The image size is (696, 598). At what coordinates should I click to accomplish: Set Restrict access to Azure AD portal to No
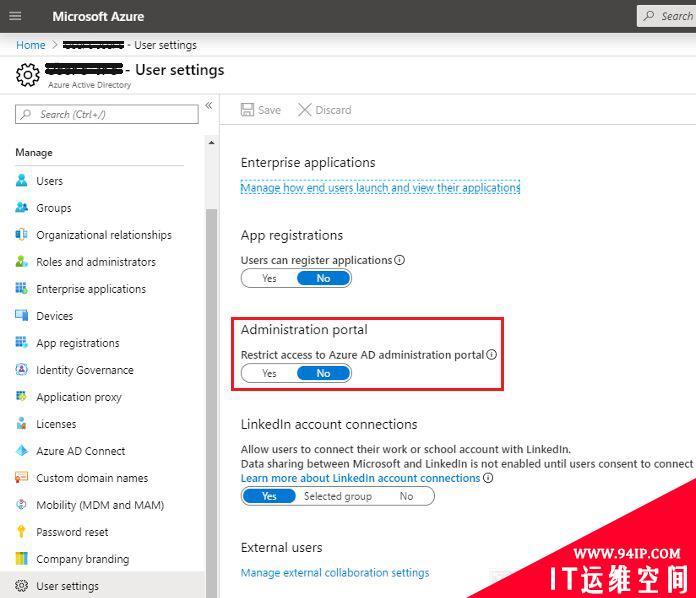pos(323,373)
